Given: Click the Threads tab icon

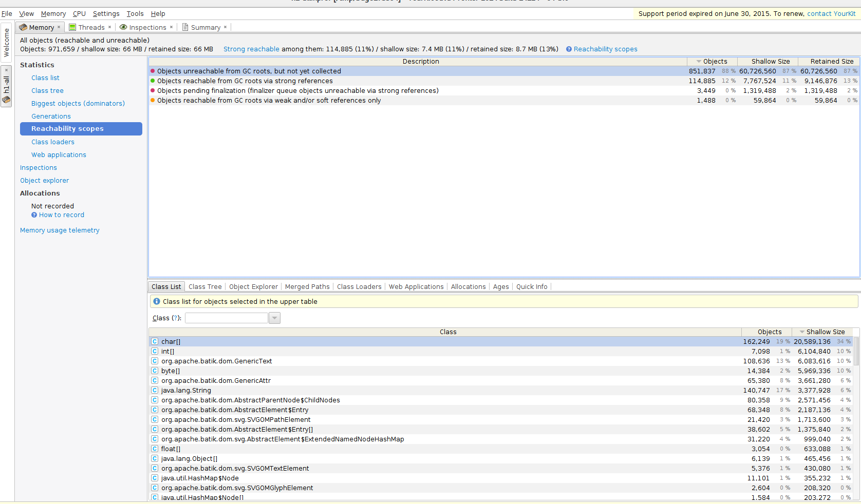Looking at the screenshot, I should click(72, 27).
